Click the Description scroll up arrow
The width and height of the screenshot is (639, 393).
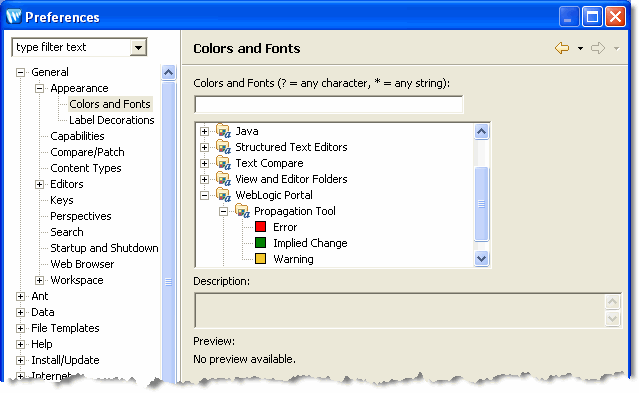click(613, 302)
